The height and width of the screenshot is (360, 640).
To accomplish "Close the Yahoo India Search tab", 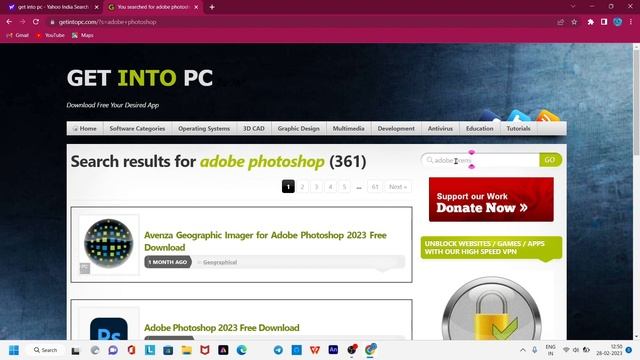I will (97, 7).
